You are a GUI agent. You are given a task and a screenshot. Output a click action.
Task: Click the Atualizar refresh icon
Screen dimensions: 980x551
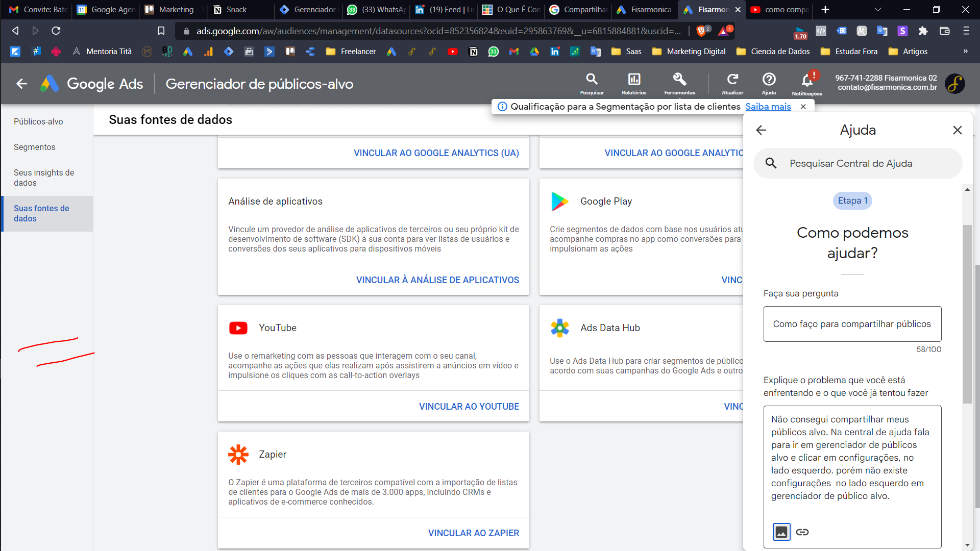732,79
